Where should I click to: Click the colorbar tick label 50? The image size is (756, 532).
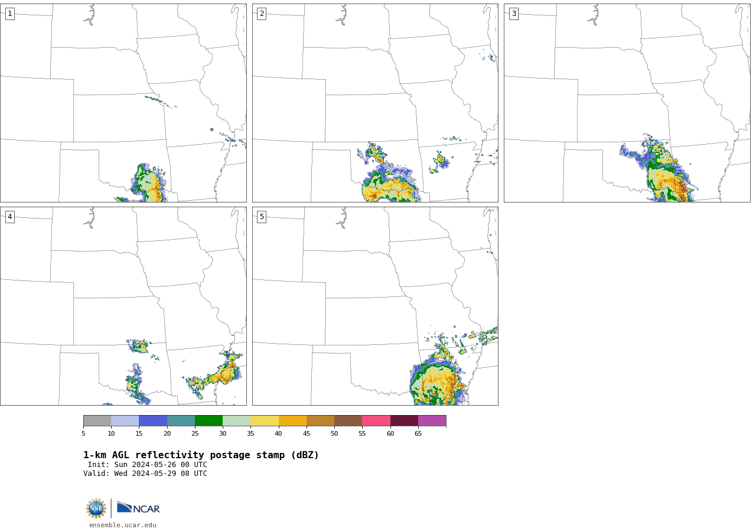pos(334,433)
